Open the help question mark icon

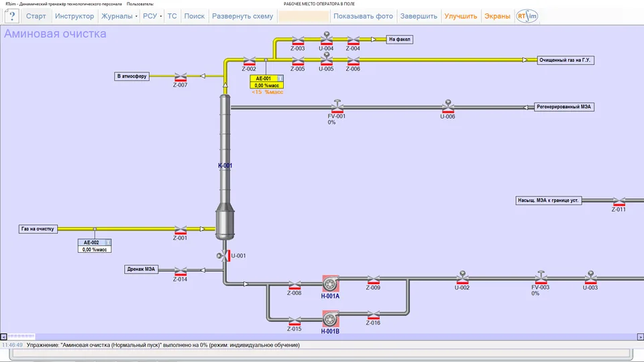pyautogui.click(x=12, y=16)
